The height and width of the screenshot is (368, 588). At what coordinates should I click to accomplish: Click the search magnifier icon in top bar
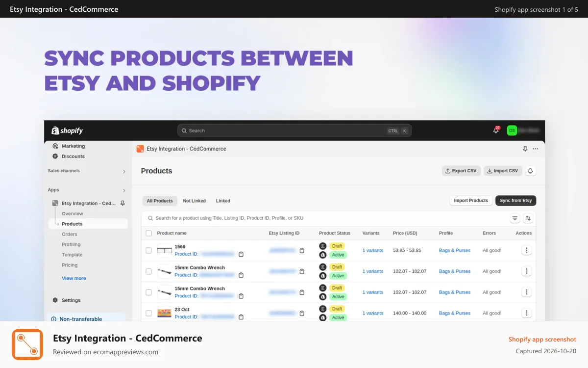[x=184, y=131]
